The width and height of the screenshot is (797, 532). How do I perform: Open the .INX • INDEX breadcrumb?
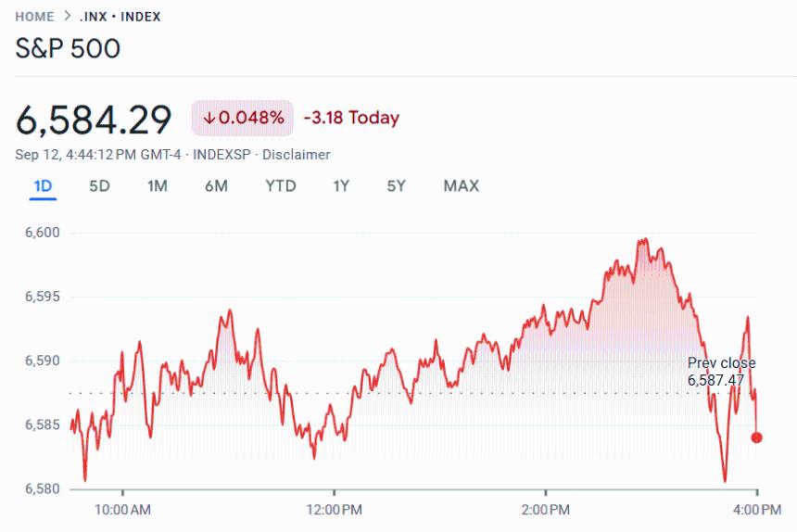tap(120, 17)
